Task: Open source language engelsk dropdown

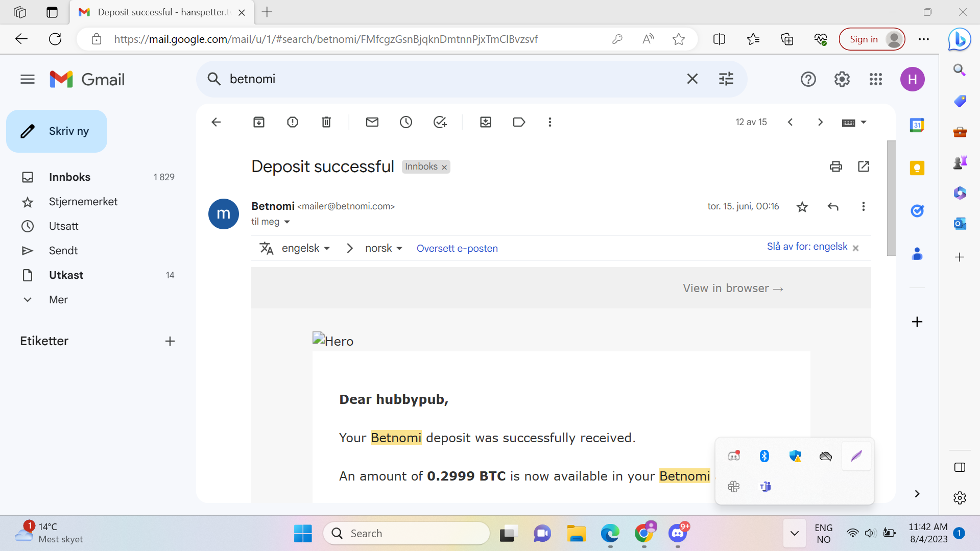Action: tap(305, 248)
